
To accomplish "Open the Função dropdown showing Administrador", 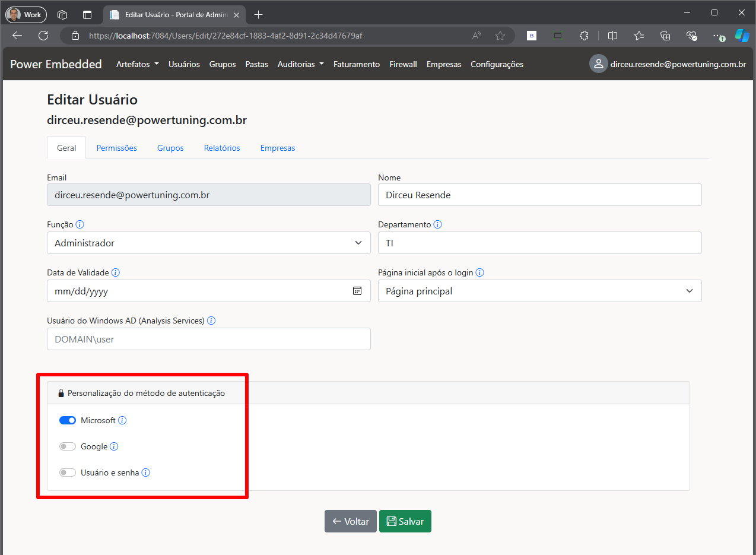I will pos(208,243).
